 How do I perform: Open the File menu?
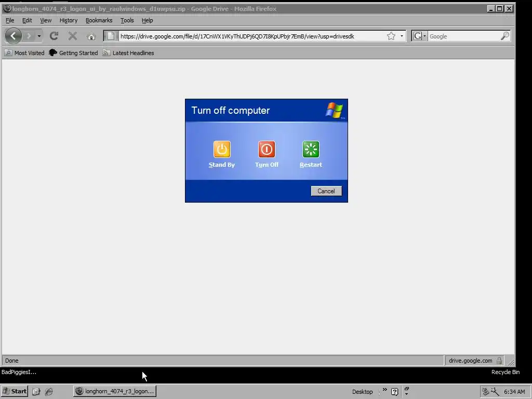(x=10, y=20)
